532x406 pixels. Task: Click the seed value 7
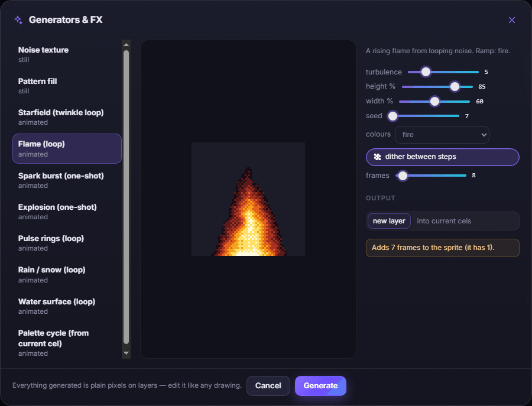pyautogui.click(x=467, y=116)
